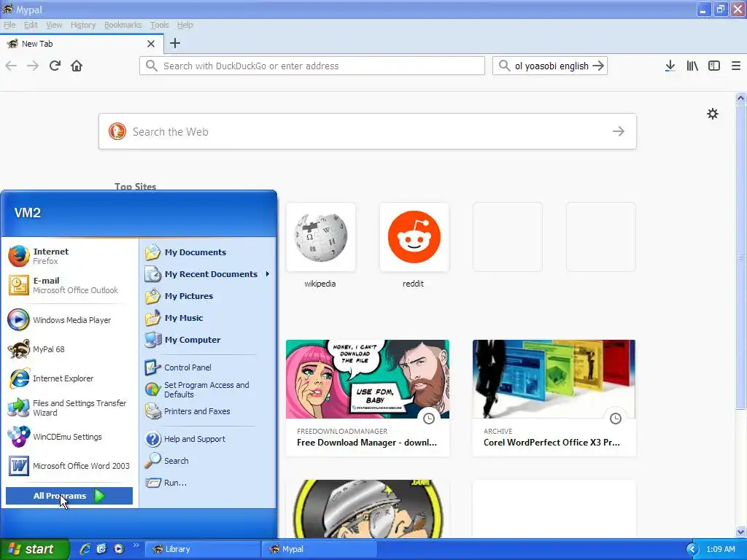Expand All Programs list
The image size is (747, 560).
[x=69, y=496]
